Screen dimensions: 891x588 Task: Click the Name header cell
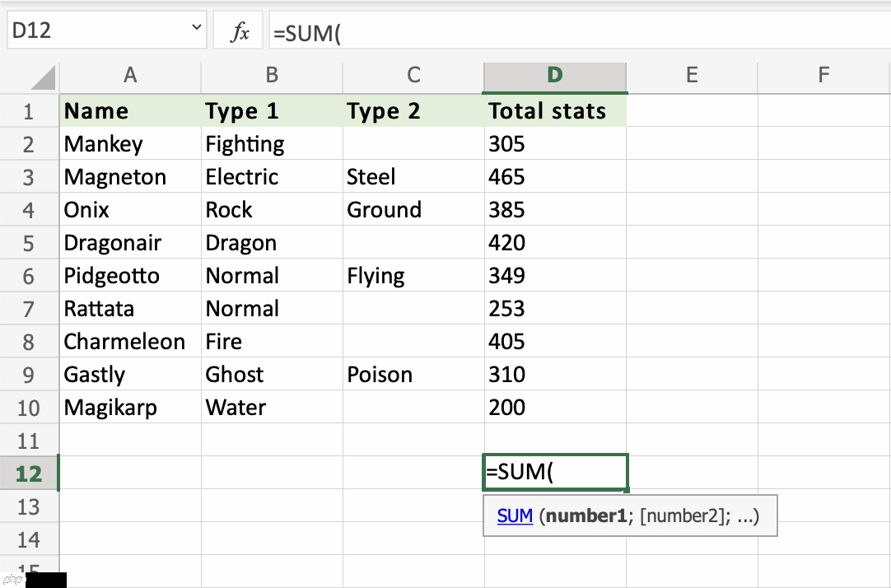[130, 111]
